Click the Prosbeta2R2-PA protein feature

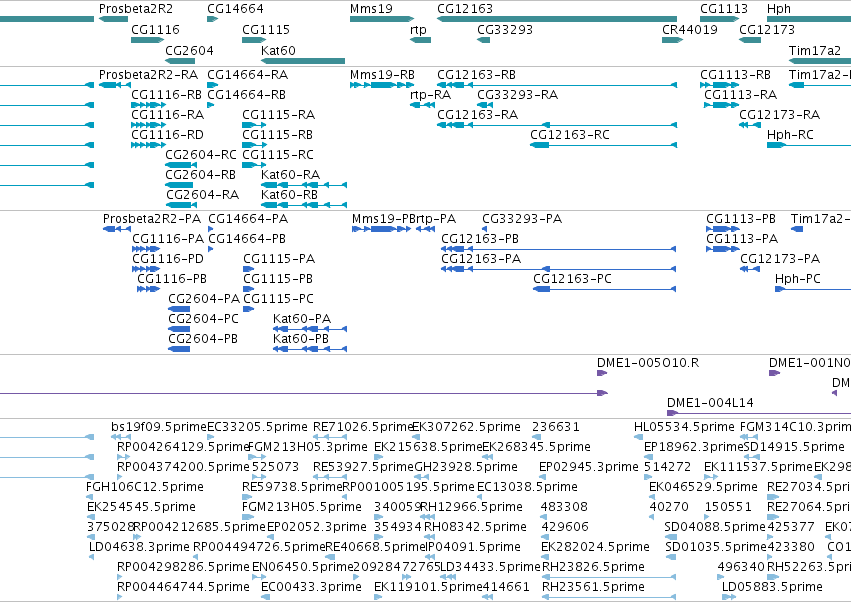(x=117, y=229)
